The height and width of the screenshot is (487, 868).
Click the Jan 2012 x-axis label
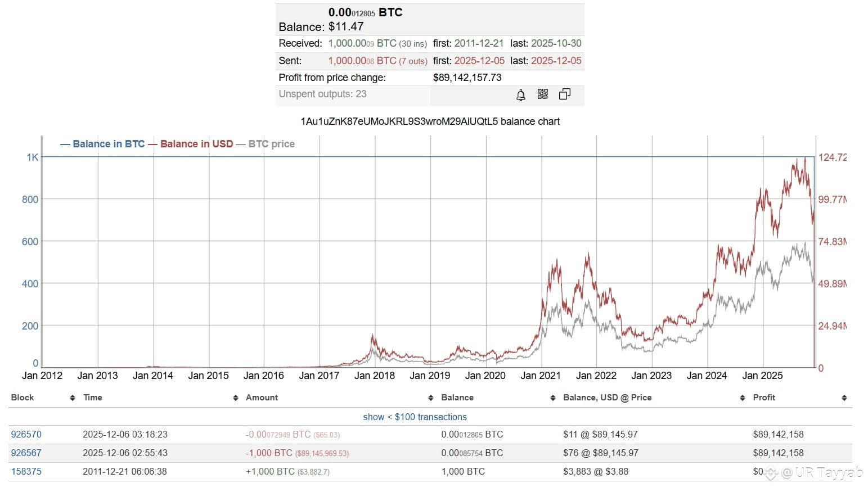tap(42, 376)
